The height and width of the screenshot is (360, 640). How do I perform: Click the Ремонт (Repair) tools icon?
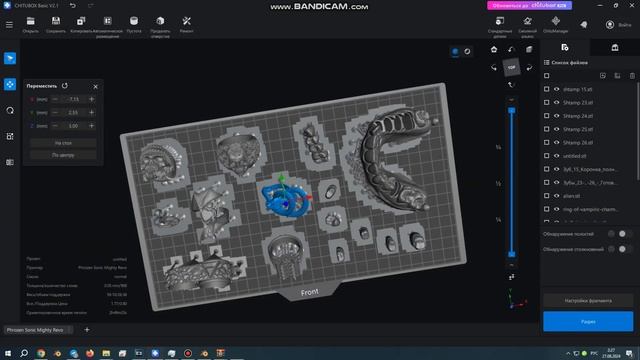[187, 21]
